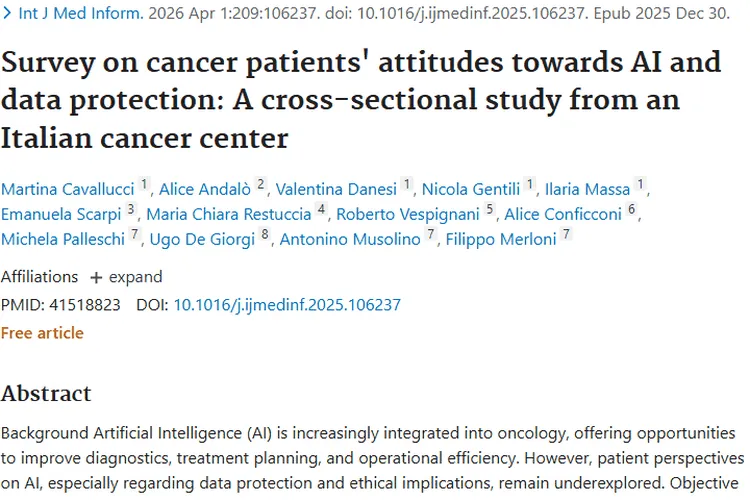The width and height of the screenshot is (750, 500).
Task: View author Michela Palleschi
Action: click(x=63, y=239)
